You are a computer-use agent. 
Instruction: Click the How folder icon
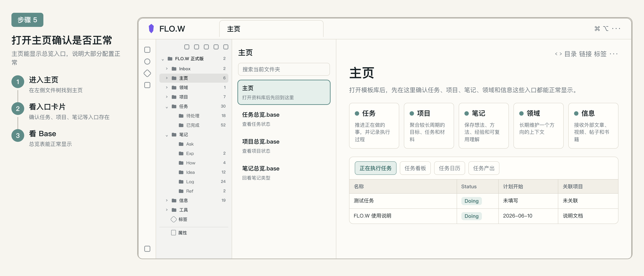(181, 163)
